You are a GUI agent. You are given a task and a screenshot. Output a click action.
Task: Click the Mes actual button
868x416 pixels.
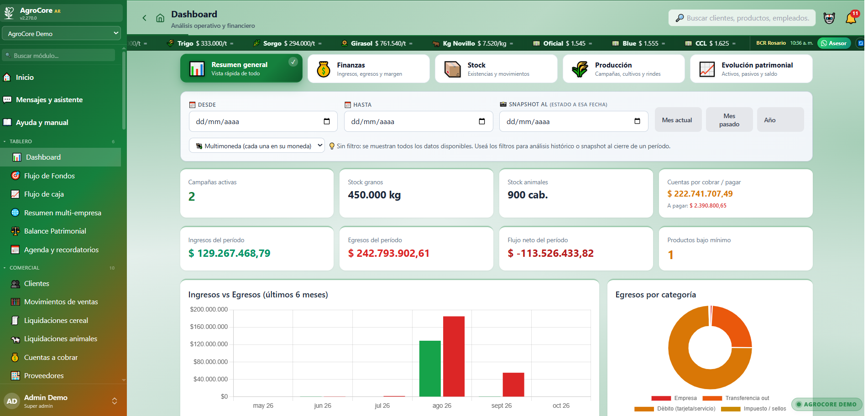click(x=678, y=120)
